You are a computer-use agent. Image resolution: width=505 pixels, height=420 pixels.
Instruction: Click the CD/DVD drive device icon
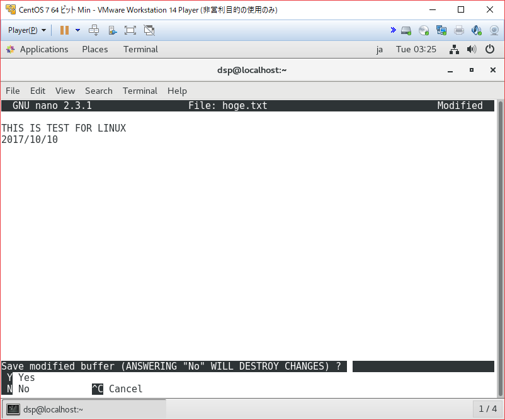pyautogui.click(x=424, y=31)
